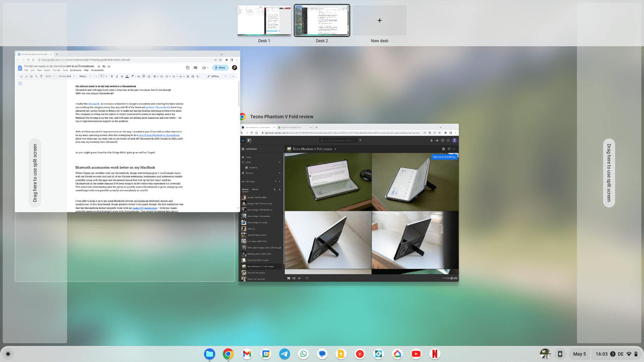Click the launcher button on the shelf
Screen dimensions: 644x362
8,354
